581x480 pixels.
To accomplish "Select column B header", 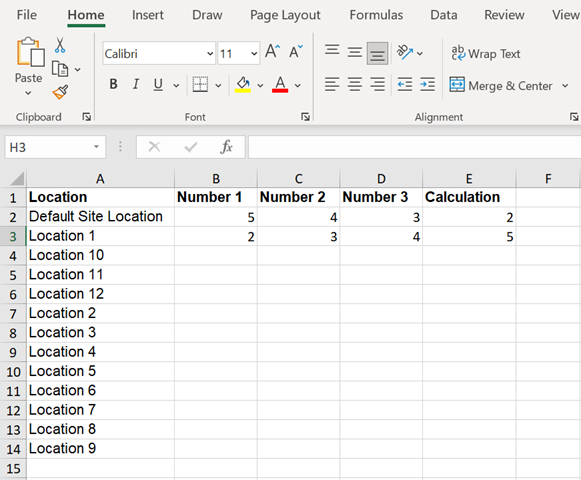I will [216, 179].
